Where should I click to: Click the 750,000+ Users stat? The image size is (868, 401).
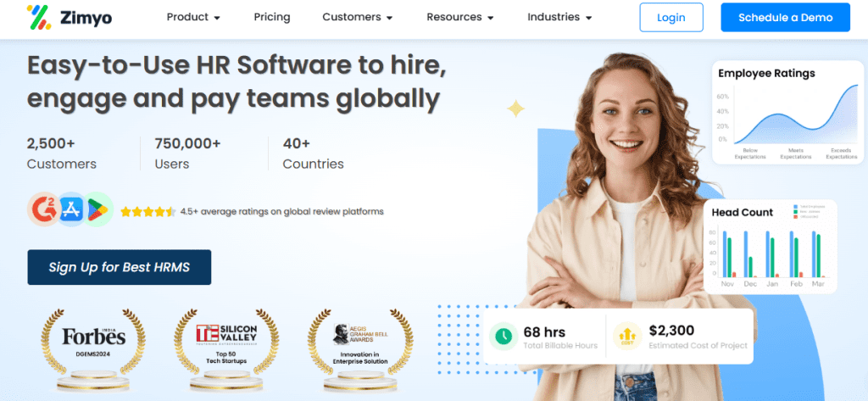coord(187,153)
